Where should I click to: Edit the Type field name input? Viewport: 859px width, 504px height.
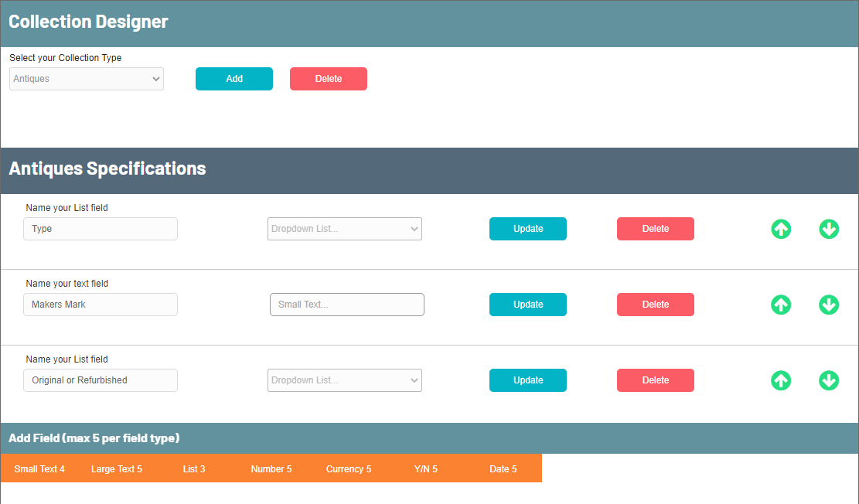point(101,229)
